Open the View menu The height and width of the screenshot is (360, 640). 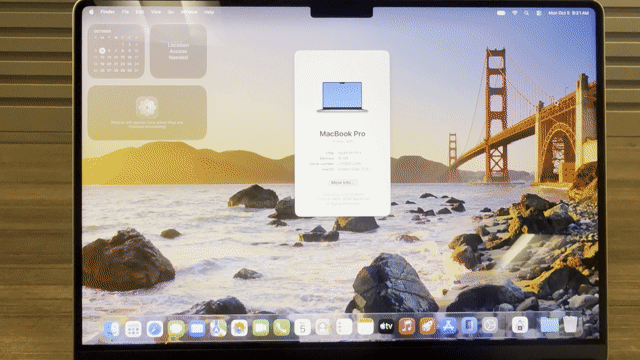pyautogui.click(x=156, y=12)
